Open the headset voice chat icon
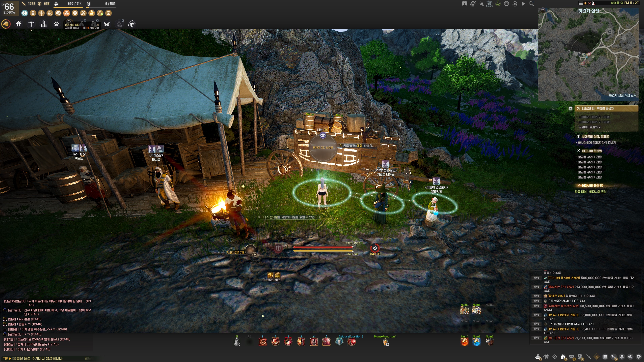 click(x=515, y=4)
